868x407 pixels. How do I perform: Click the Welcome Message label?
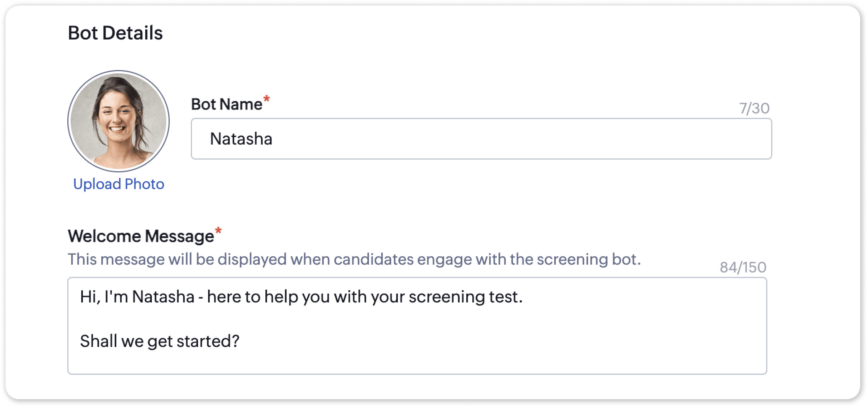pos(141,236)
